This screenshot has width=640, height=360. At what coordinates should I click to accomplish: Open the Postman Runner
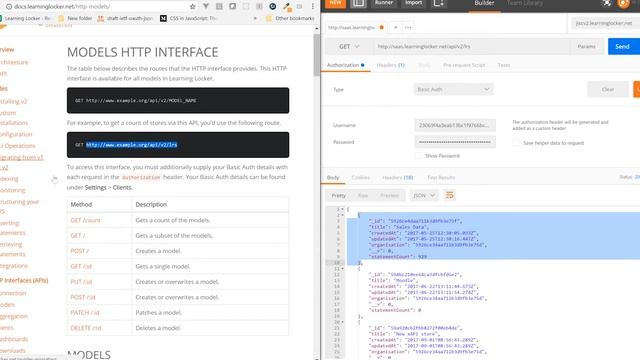(384, 3)
